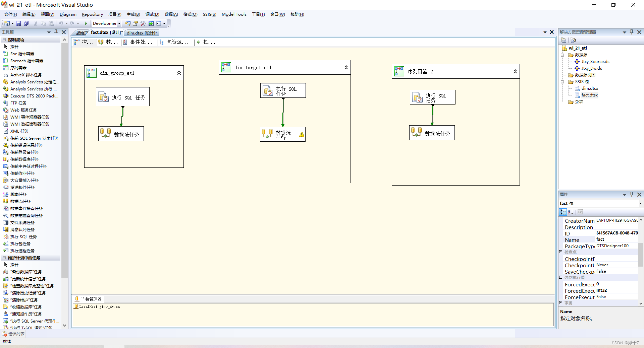Open the SSIS(S) menu
The image size is (644, 348).
209,14
